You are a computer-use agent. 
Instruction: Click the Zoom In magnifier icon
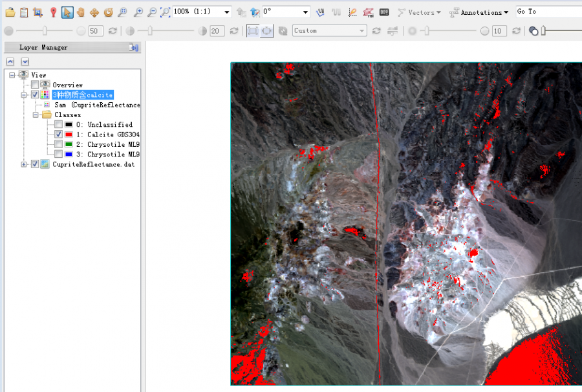pos(138,12)
